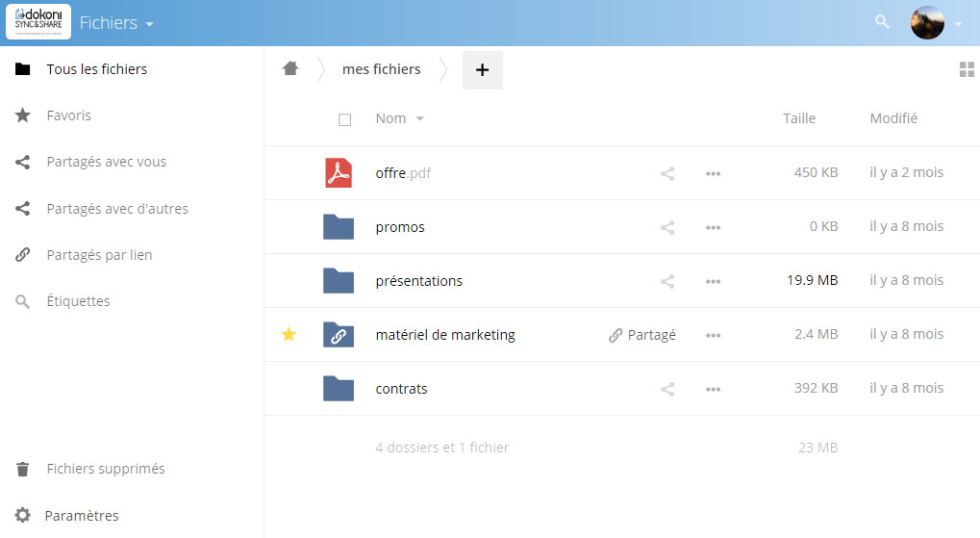This screenshot has width=980, height=538.
Task: Sort by the Taille column header
Action: point(798,118)
